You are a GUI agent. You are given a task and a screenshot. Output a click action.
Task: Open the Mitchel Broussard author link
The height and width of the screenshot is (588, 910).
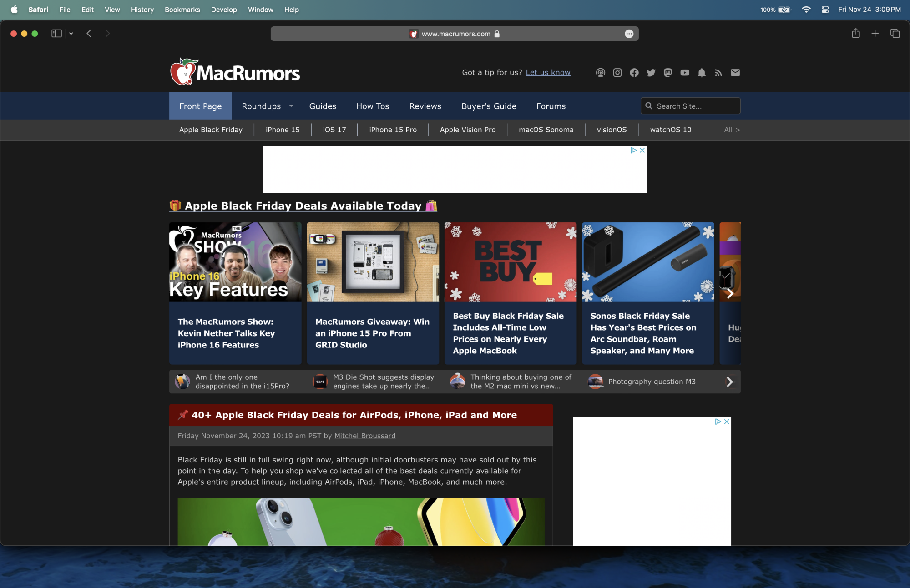click(x=365, y=436)
